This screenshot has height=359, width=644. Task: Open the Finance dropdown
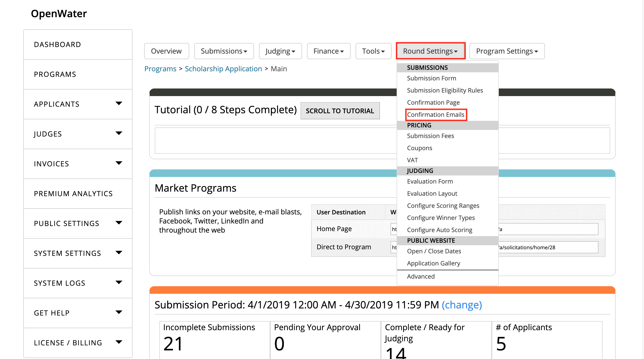329,51
